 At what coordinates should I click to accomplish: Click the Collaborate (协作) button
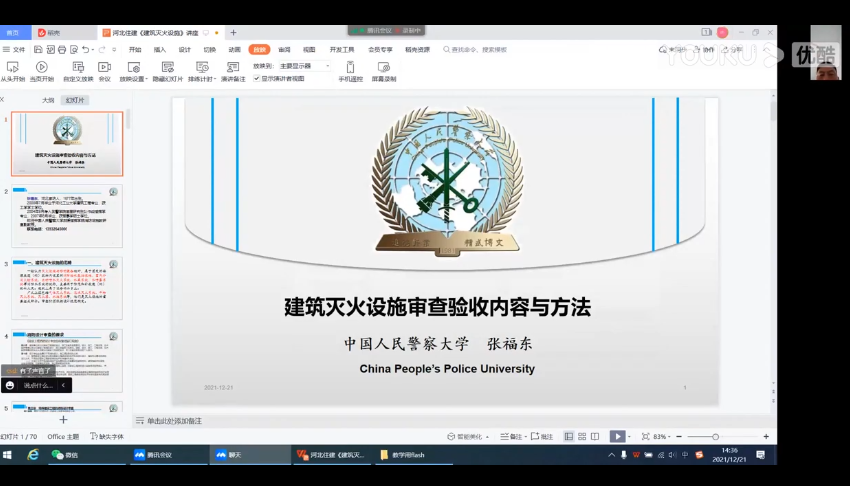[704, 49]
